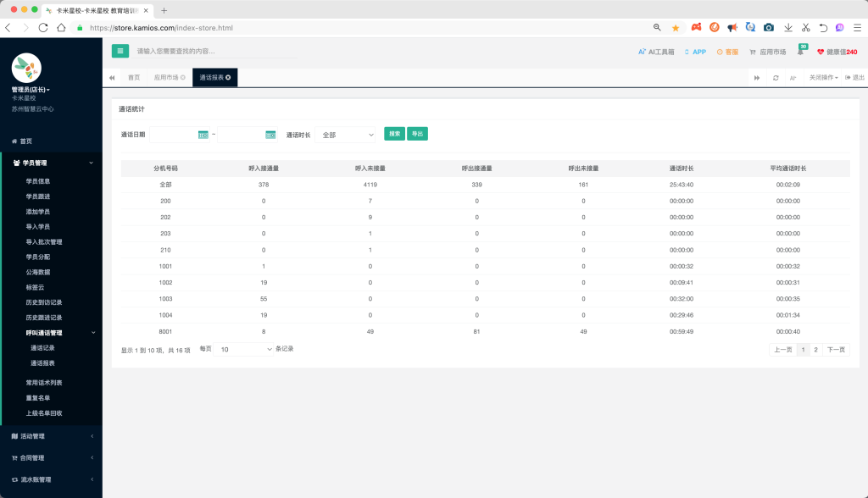Open 应用市场 from the top bar
Image resolution: width=868 pixels, height=498 pixels.
click(x=768, y=52)
